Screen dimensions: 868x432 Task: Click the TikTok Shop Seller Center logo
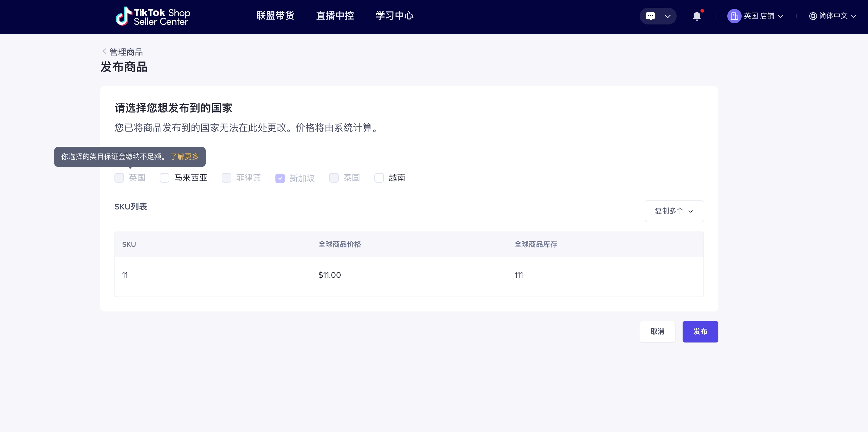tap(153, 16)
